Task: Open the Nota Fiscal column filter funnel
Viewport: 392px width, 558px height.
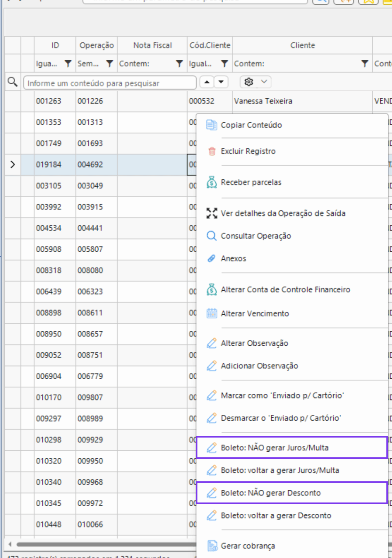Action: coord(180,64)
